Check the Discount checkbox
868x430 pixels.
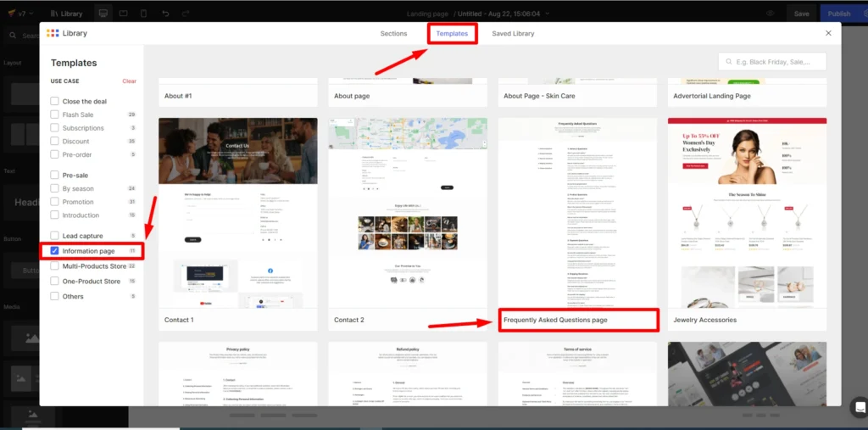click(54, 141)
